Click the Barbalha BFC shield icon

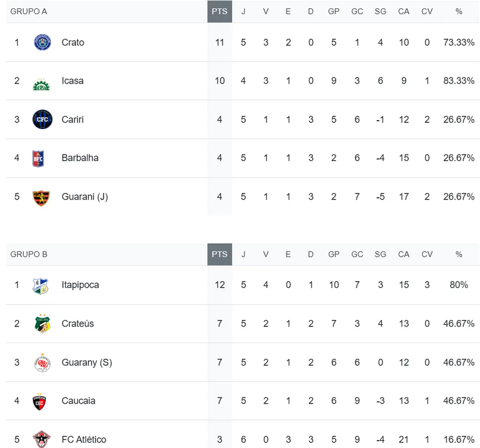click(38, 158)
